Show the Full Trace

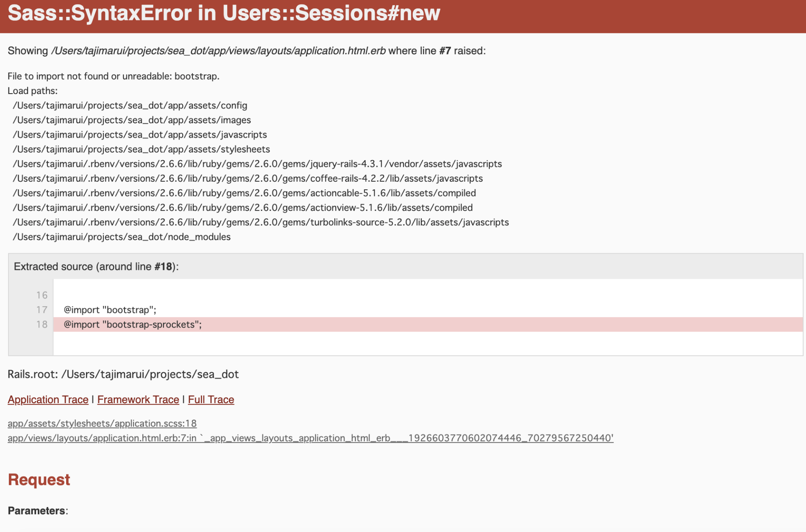click(x=211, y=399)
